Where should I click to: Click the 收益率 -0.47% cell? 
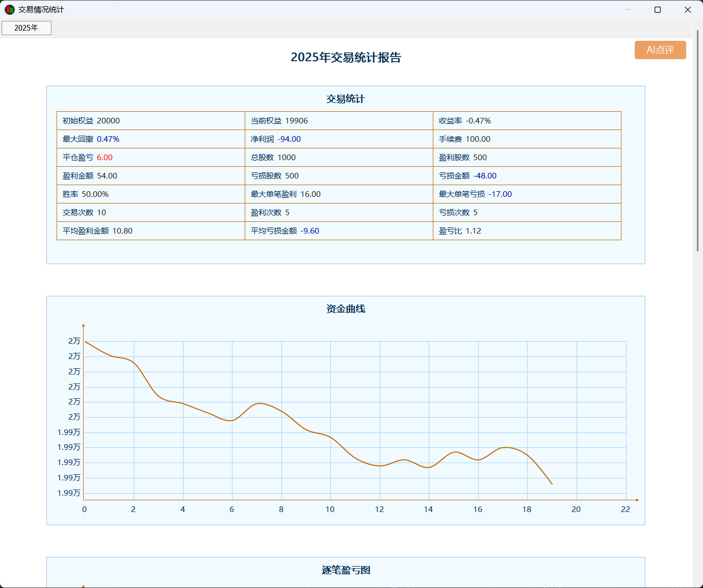pyautogui.click(x=527, y=121)
